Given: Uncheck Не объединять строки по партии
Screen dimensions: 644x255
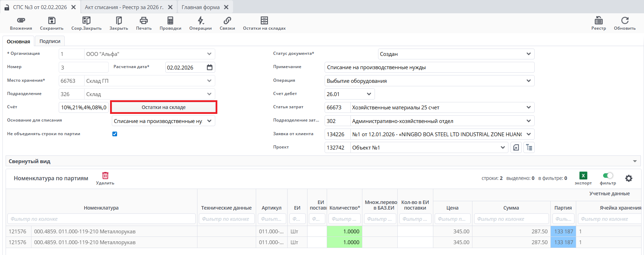Looking at the screenshot, I should [x=115, y=134].
